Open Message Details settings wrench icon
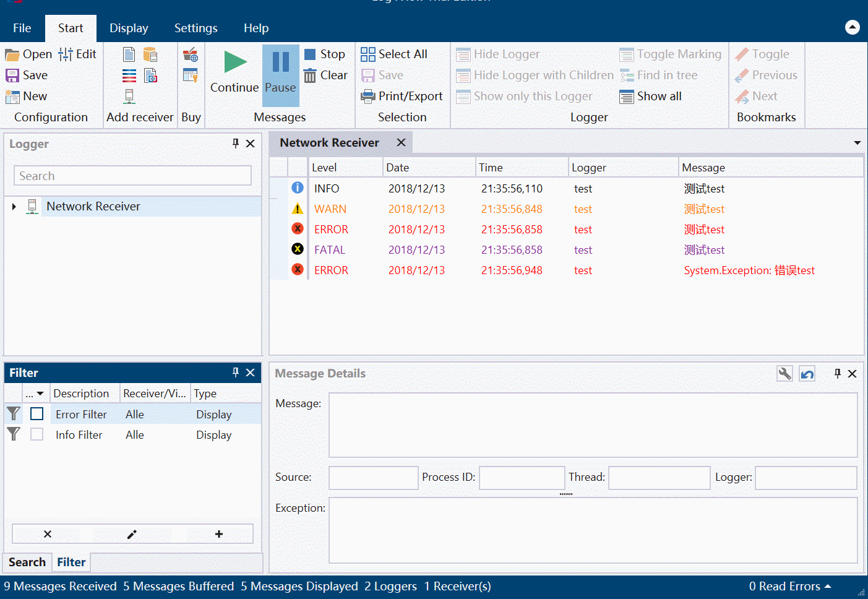Image resolution: width=868 pixels, height=599 pixels. pos(784,374)
